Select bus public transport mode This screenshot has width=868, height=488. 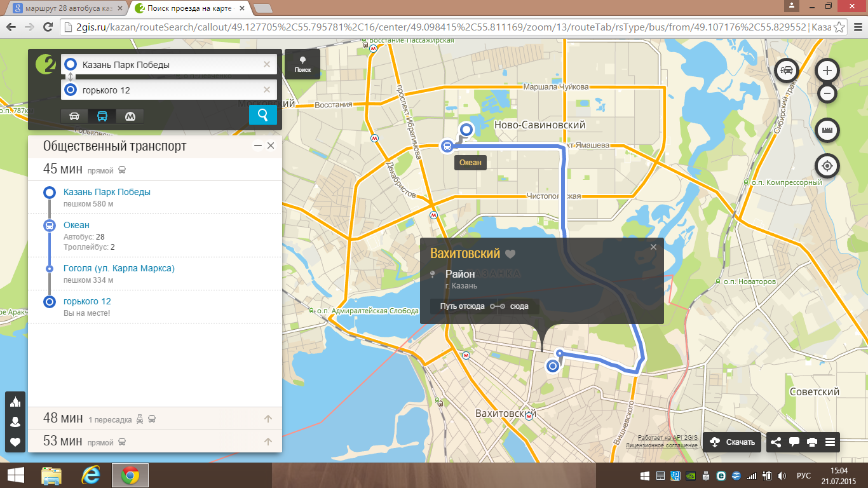(102, 116)
